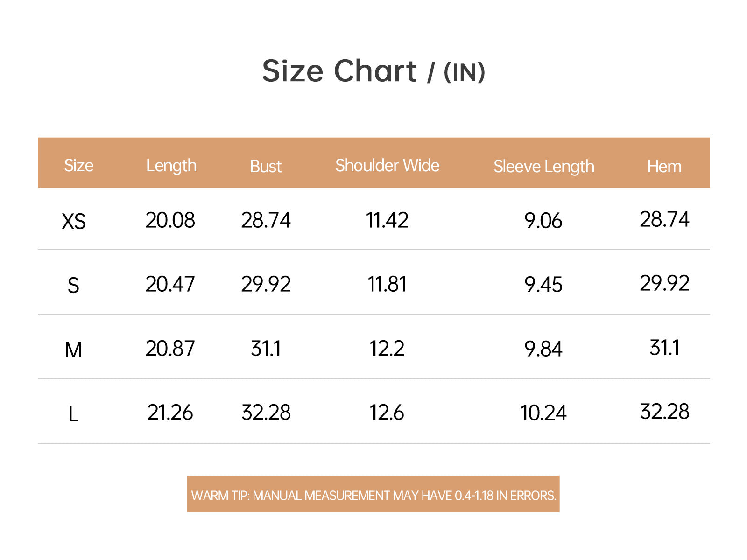Select the Size column header

pyautogui.click(x=78, y=166)
